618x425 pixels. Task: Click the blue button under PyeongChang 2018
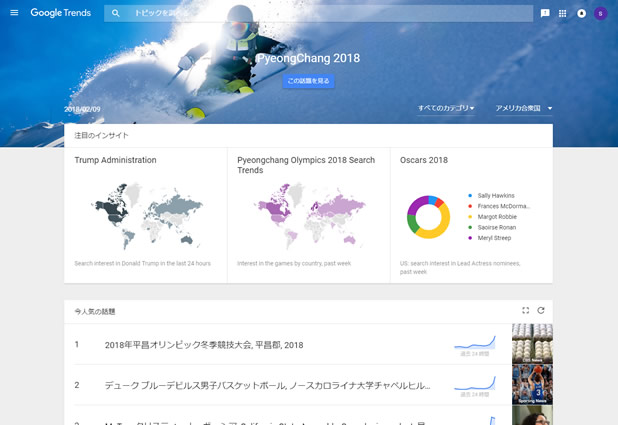point(308,81)
